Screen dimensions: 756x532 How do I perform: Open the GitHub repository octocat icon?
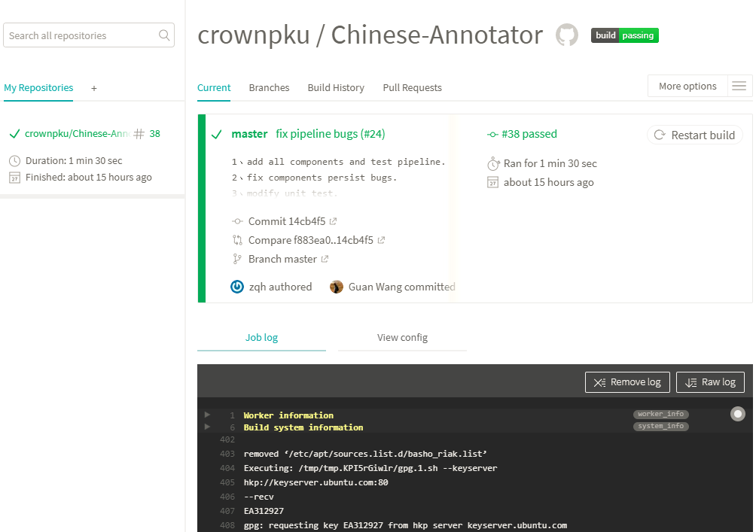[566, 35]
